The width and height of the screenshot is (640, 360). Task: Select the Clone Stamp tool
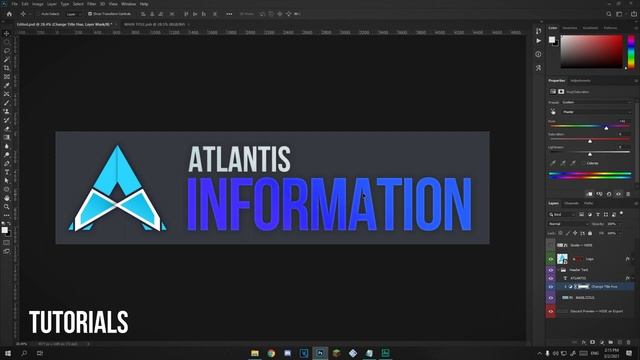7,111
